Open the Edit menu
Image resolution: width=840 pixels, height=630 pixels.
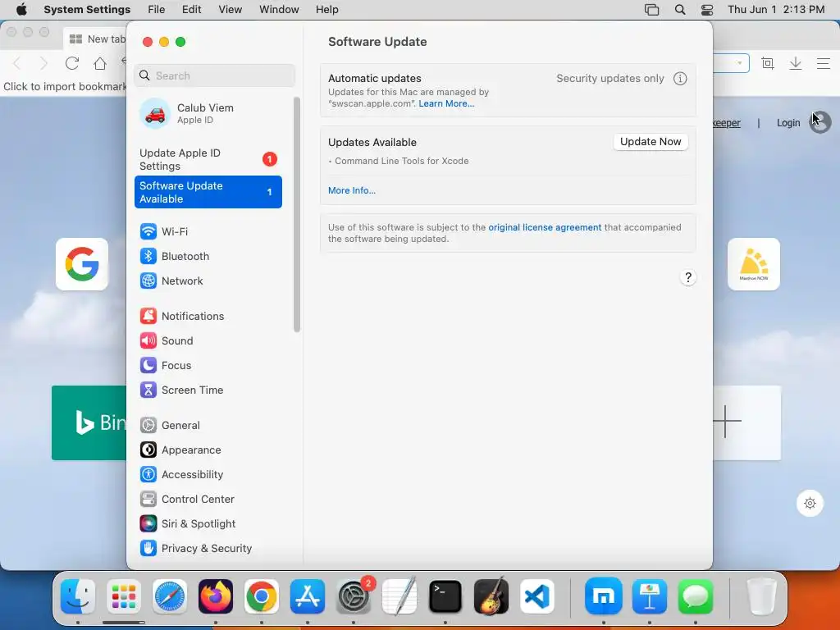coord(192,10)
